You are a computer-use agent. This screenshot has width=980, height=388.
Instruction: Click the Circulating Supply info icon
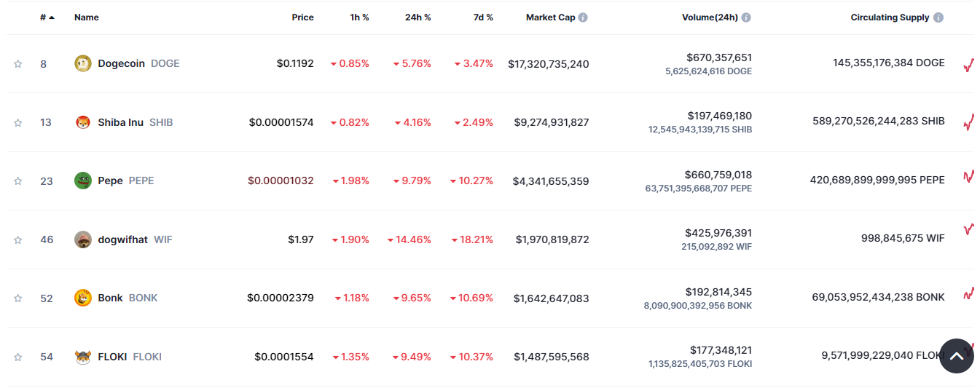pos(938,17)
